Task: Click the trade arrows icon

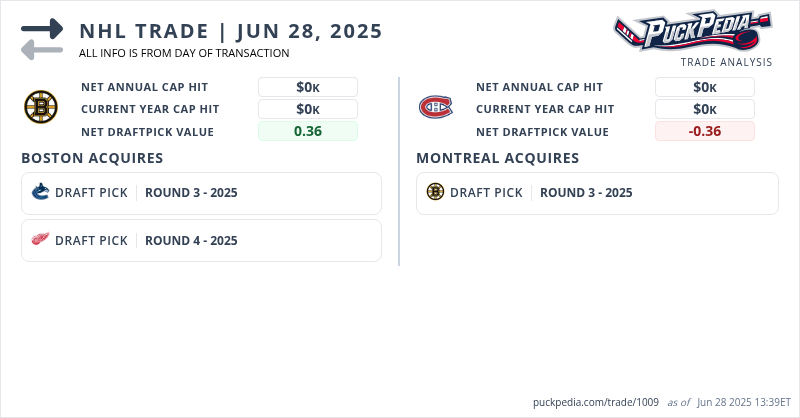Action: [x=42, y=38]
